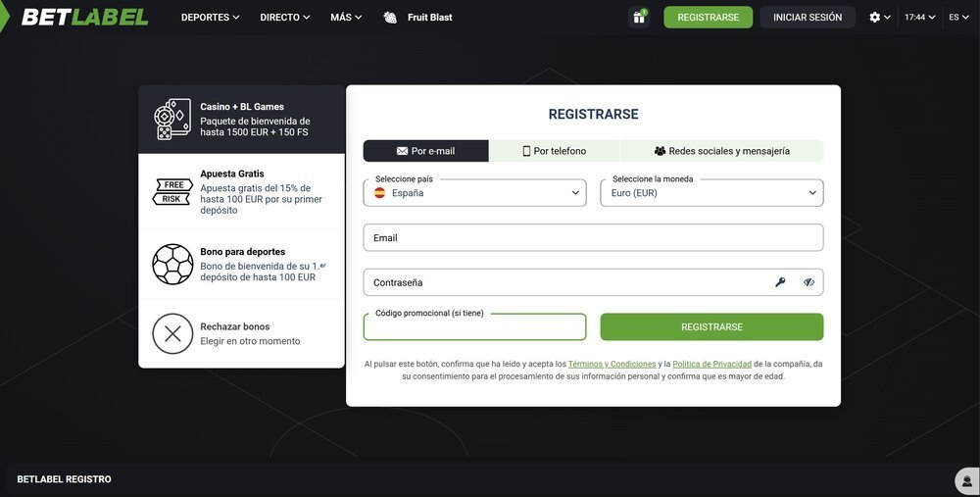Focus the Email input field

click(x=593, y=237)
